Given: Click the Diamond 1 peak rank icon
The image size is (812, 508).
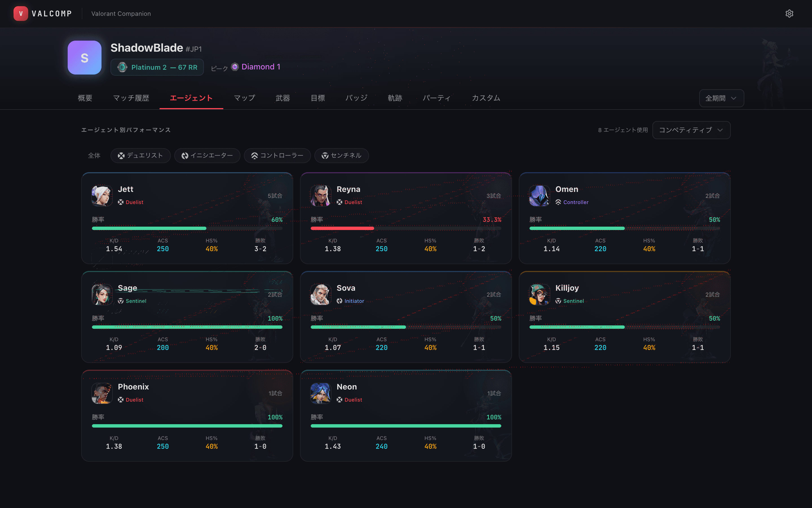Looking at the screenshot, I should pos(235,67).
